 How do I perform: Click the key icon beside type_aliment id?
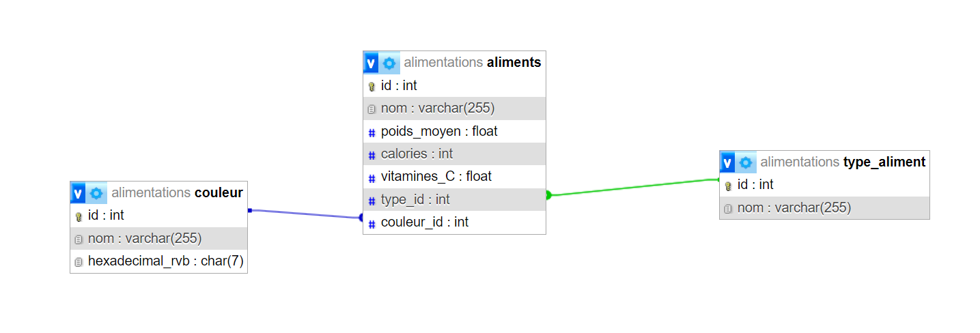(728, 186)
